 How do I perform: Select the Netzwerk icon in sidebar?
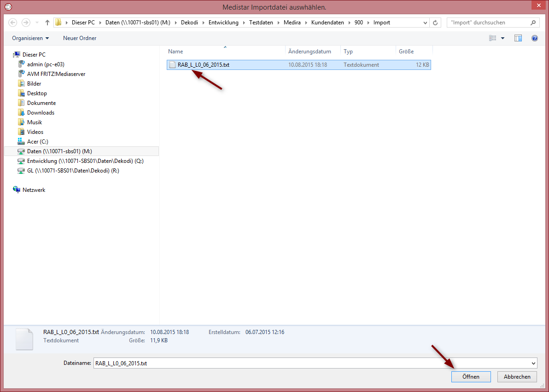click(x=17, y=190)
